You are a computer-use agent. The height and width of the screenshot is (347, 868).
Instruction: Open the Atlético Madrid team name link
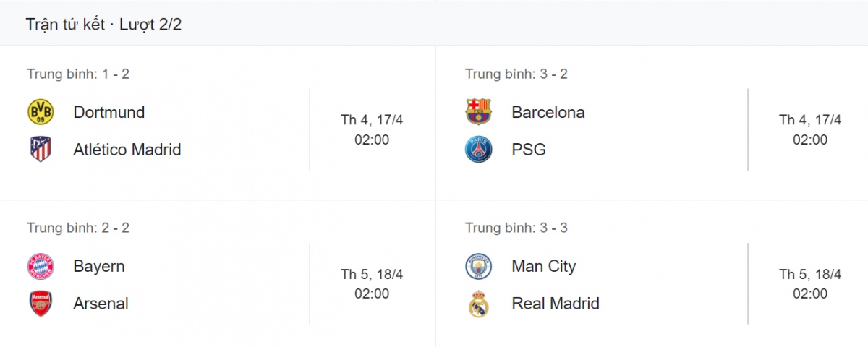pos(127,150)
